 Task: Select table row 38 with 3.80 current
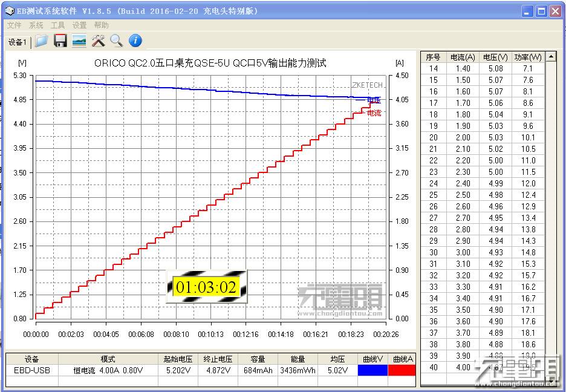tap(483, 345)
